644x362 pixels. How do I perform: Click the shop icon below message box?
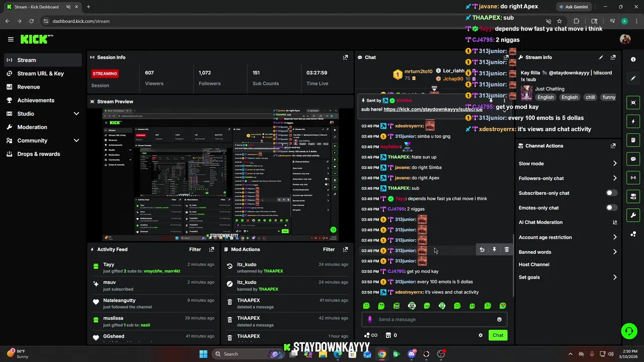click(x=388, y=335)
